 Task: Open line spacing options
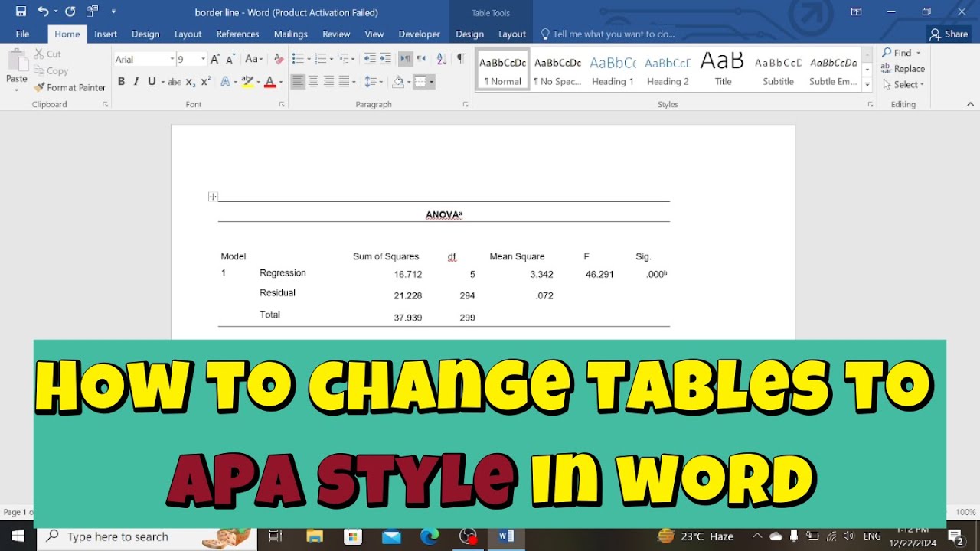(x=371, y=82)
